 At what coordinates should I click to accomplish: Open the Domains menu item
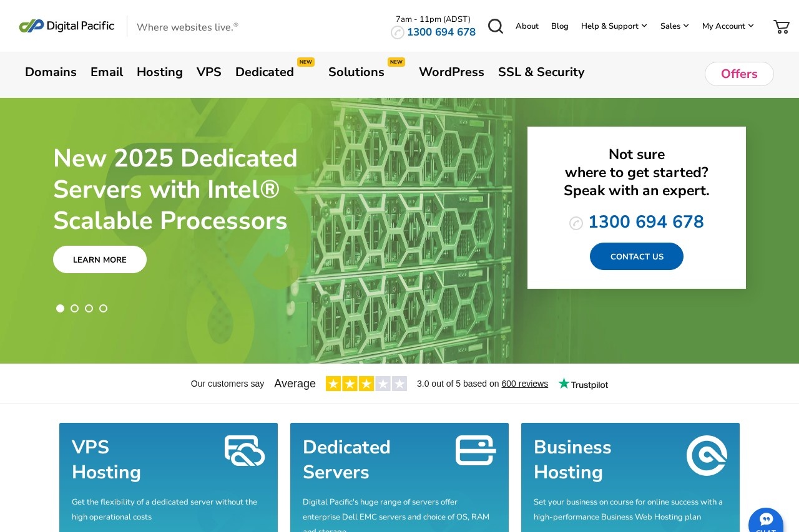[51, 72]
